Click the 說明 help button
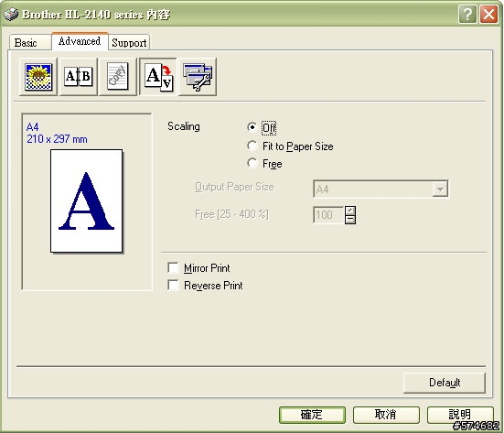Screen dimensions: 504x433 pyautogui.click(x=460, y=415)
